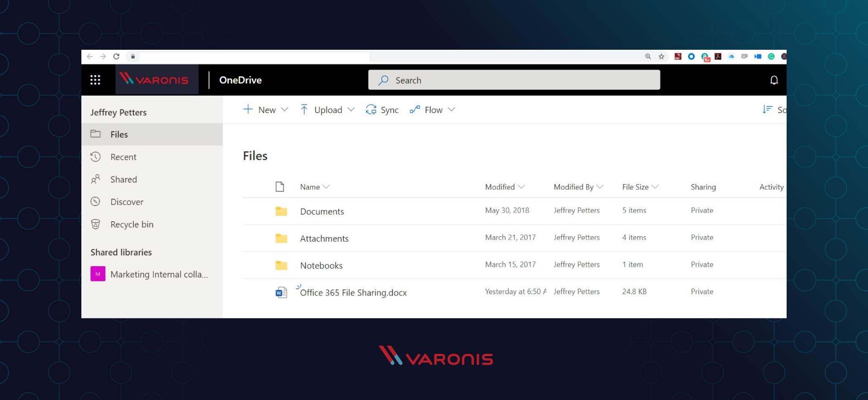
Task: Click the Notebooks folder icon
Action: click(x=281, y=266)
